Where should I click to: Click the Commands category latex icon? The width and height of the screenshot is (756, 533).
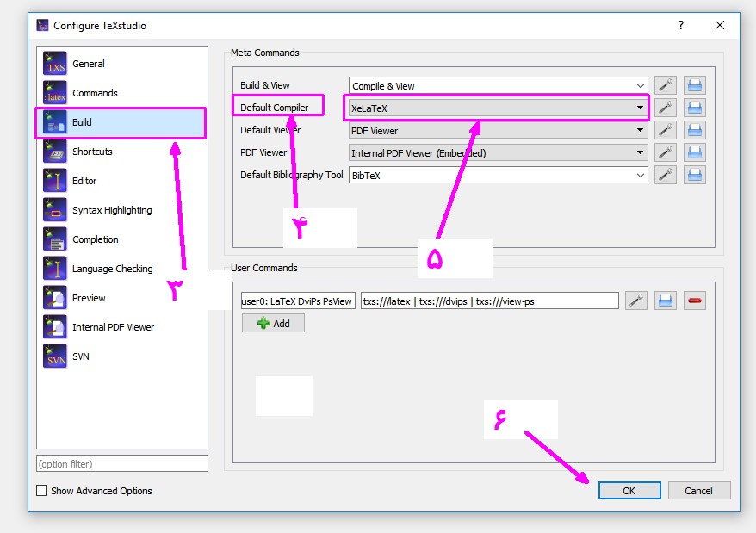[55, 93]
